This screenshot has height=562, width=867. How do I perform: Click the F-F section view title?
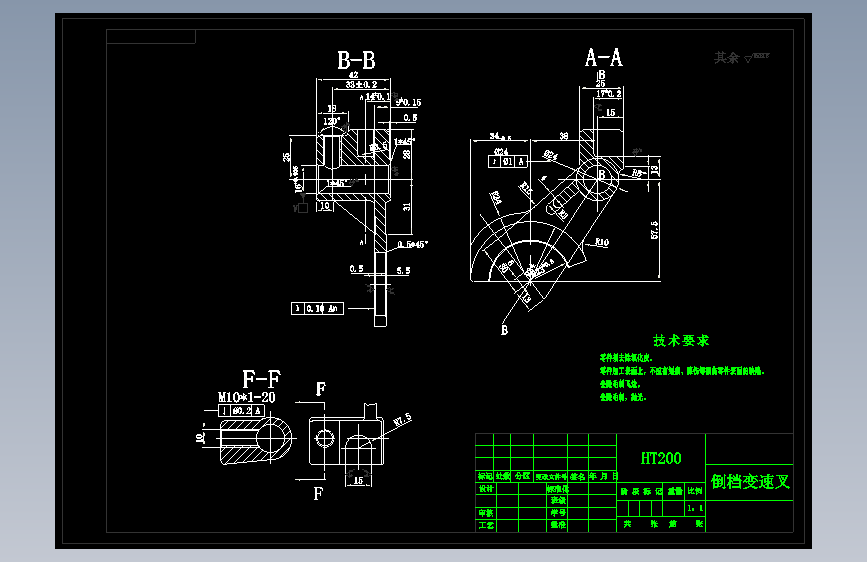coord(261,379)
